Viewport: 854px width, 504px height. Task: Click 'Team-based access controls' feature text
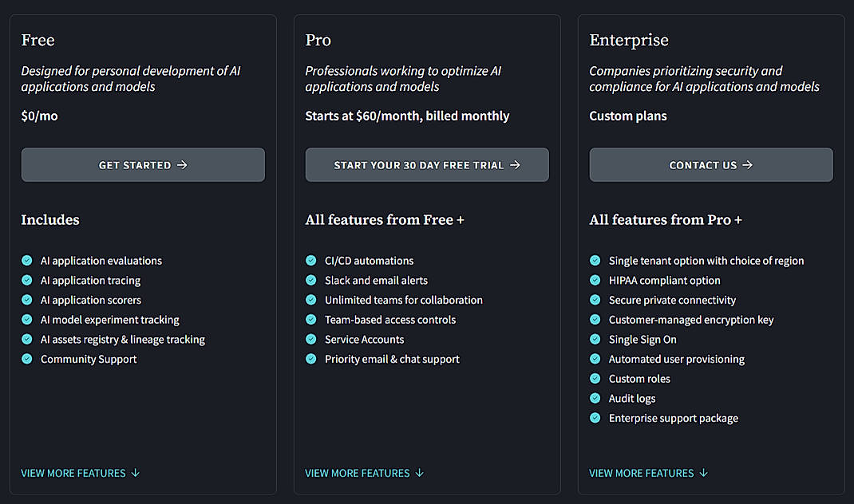(390, 320)
